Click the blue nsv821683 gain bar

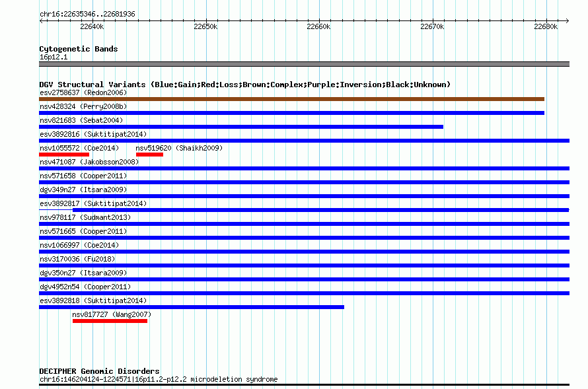[241, 127]
